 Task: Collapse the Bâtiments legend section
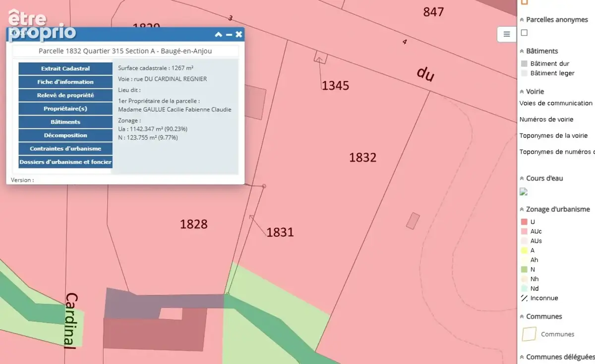coord(522,51)
